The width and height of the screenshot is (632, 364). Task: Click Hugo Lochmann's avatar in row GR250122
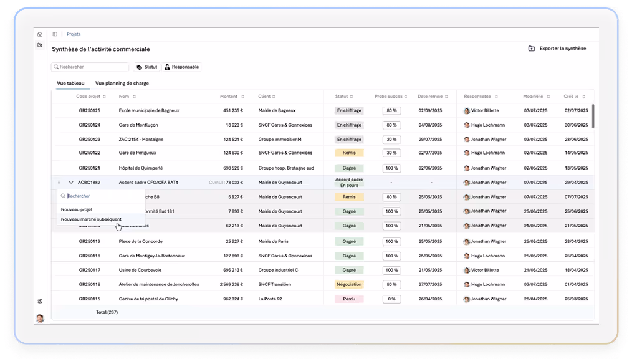(x=467, y=153)
